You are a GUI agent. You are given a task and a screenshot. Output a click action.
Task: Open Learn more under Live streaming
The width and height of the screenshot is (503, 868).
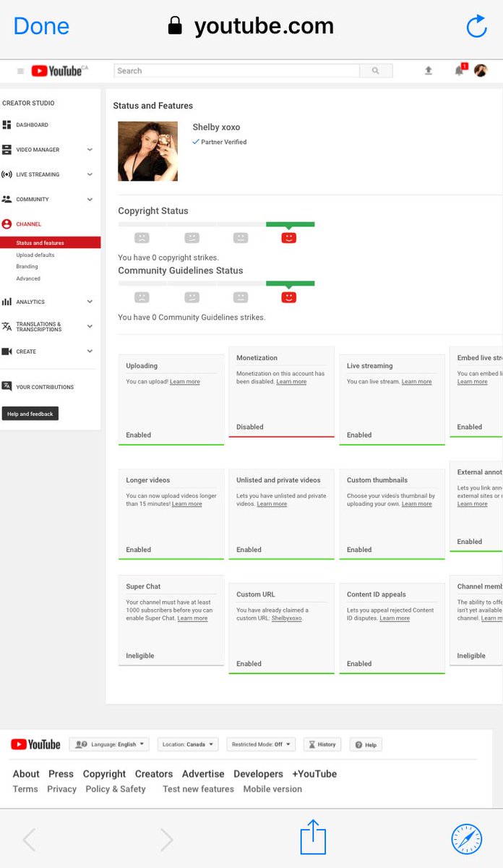[x=417, y=382]
